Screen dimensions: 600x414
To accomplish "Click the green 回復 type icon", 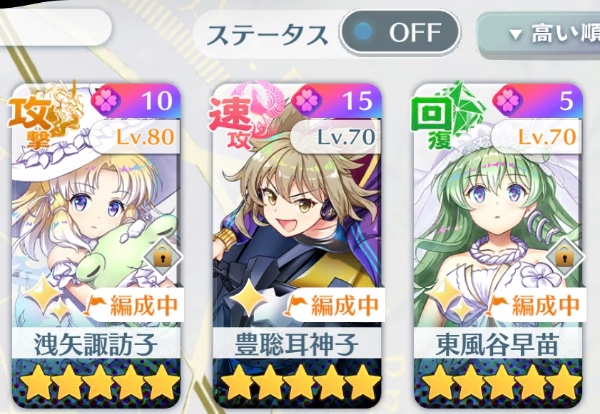I will click(x=446, y=116).
